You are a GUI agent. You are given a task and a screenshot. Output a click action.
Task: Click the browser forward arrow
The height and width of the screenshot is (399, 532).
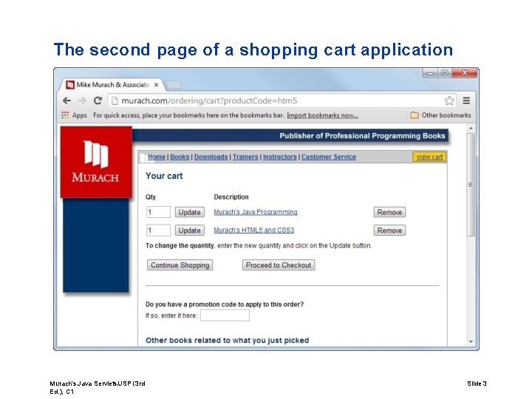pyautogui.click(x=82, y=100)
